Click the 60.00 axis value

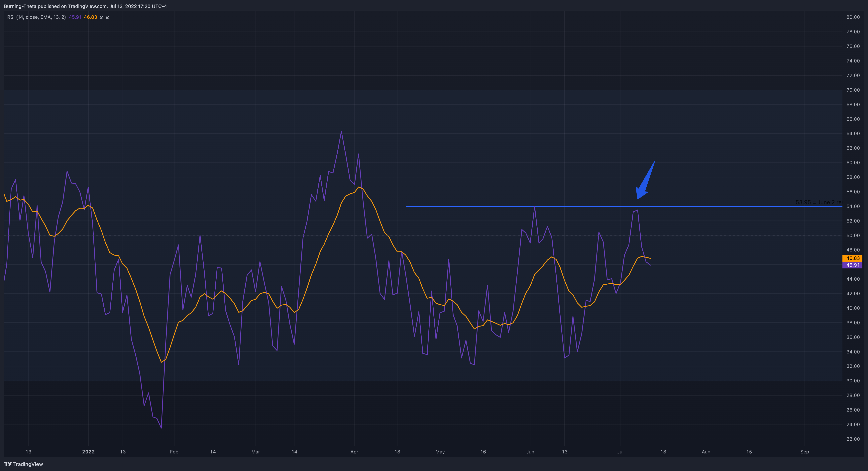pos(853,162)
